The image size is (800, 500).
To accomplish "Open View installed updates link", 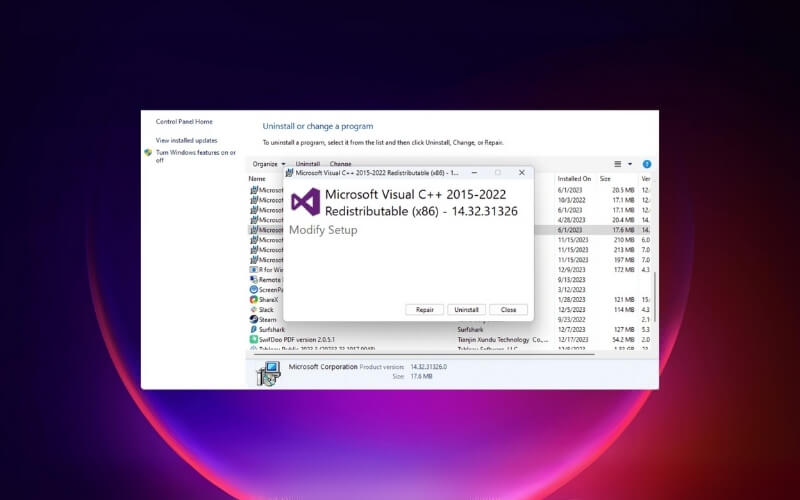I will 187,140.
